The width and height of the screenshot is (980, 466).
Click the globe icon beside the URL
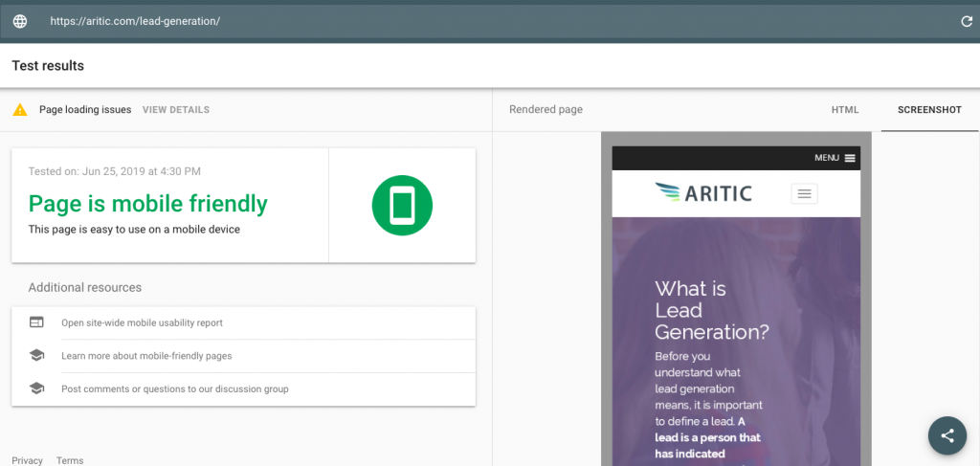20,21
